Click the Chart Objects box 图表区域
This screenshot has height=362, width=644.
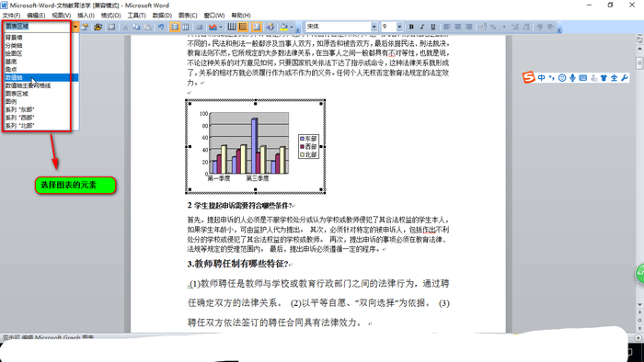tap(38, 27)
